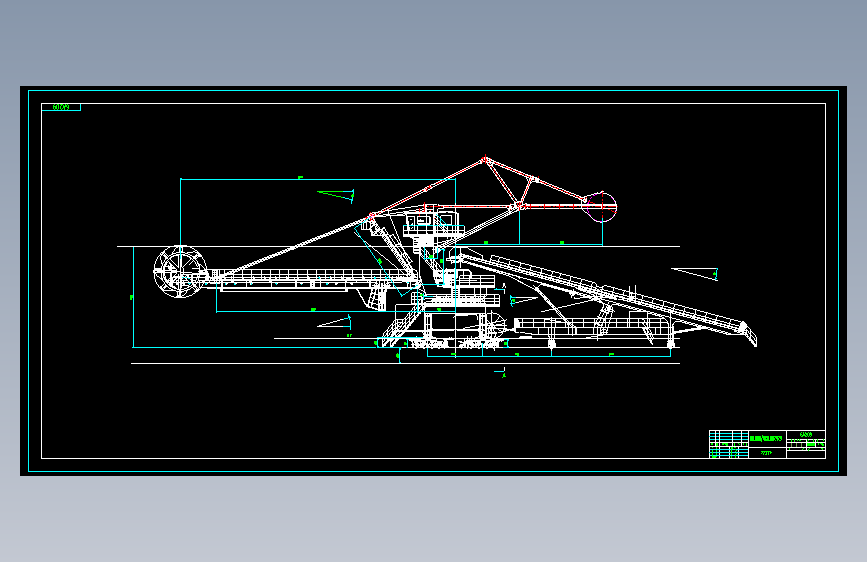Click the far right end of the inclined tail conveyor
Image resolution: width=867 pixels, height=562 pixels.
748,334
